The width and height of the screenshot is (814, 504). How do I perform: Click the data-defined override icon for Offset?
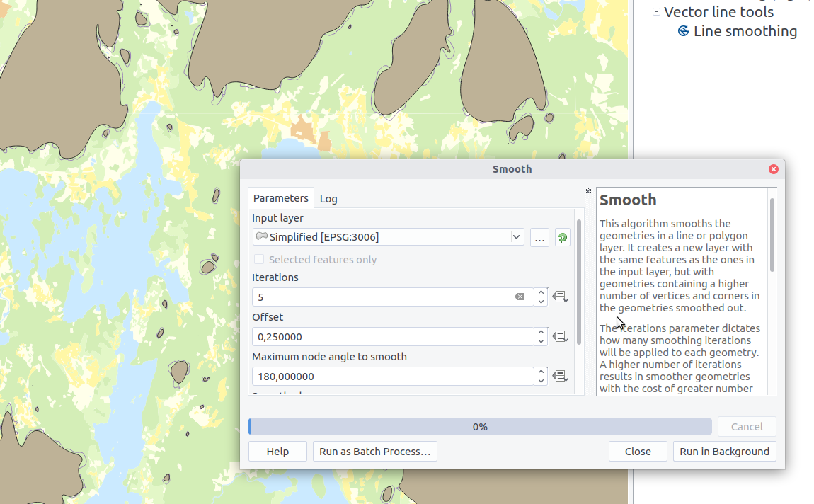[x=561, y=337]
